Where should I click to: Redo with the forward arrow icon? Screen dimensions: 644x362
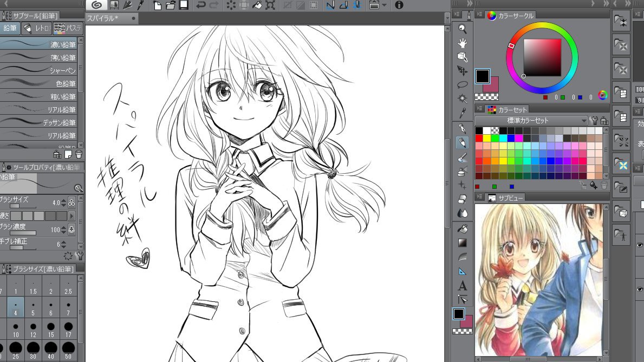[214, 5]
